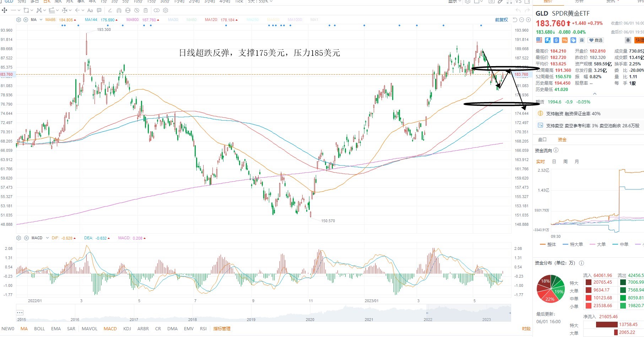Screen dimensions: 644x337
Task: Enable the hidden MA30 line
Action: click(x=173, y=20)
